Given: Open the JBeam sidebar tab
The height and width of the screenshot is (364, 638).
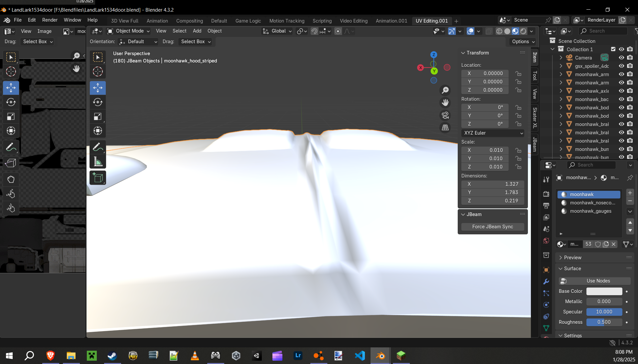Looking at the screenshot, I should (535, 144).
